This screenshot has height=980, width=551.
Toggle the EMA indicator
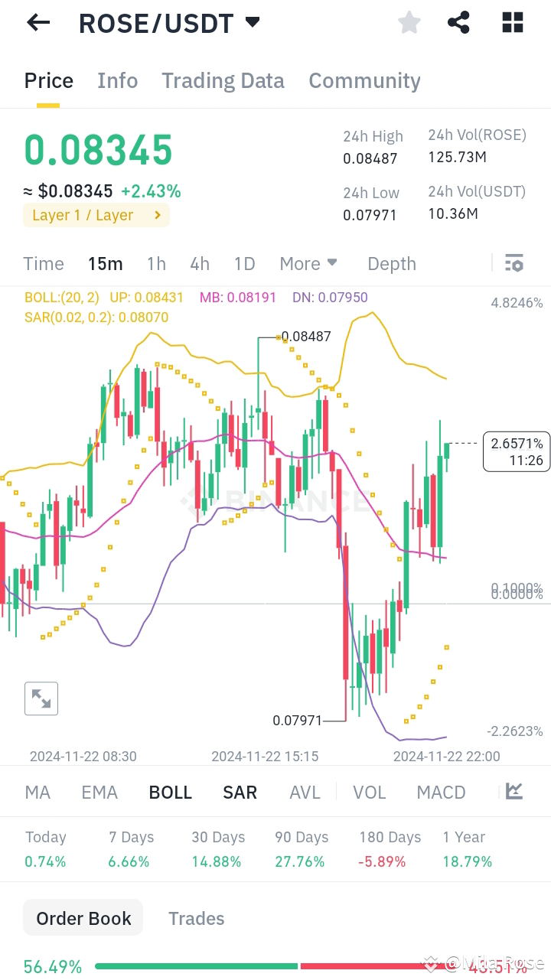(99, 792)
